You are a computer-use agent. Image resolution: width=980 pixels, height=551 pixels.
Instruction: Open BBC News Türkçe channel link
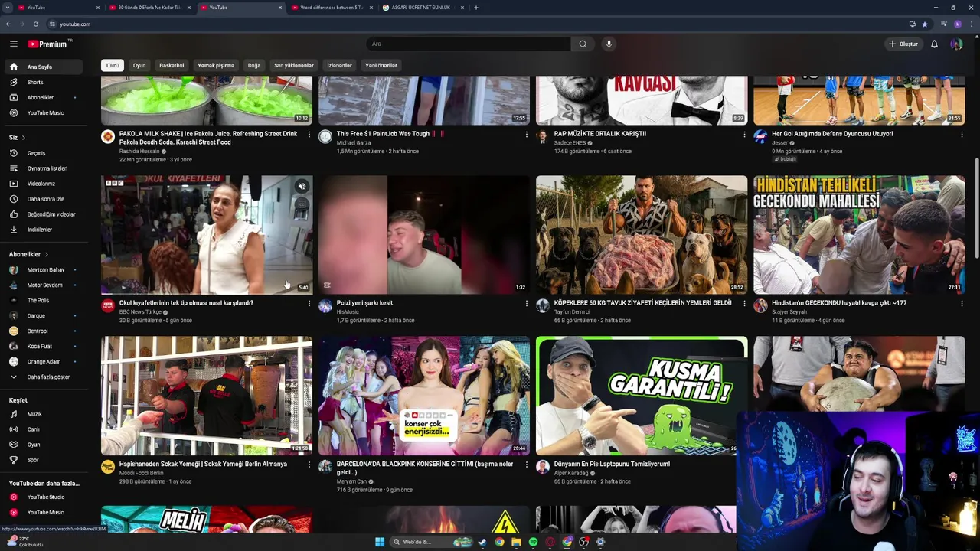pos(140,311)
